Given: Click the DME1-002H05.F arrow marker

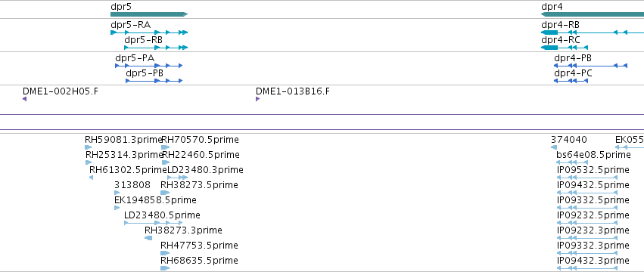Looking at the screenshot, I should tap(25, 99).
